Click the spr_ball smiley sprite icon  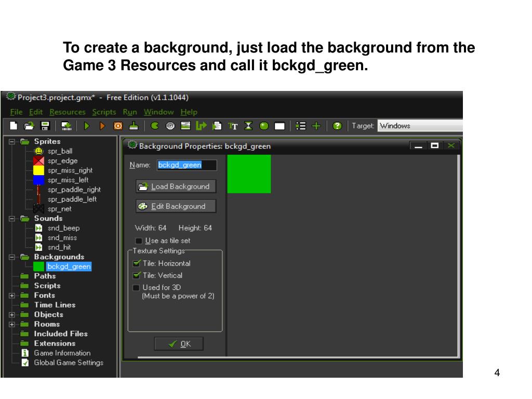(38, 151)
